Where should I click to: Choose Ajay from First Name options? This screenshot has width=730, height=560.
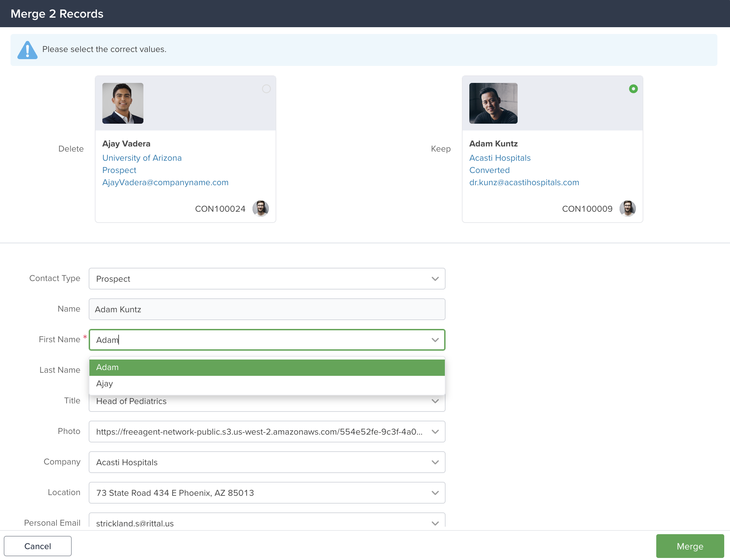pos(267,384)
